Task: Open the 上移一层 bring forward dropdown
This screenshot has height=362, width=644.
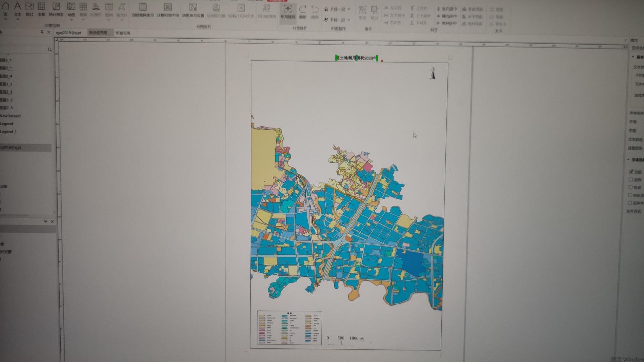Action: (349, 9)
